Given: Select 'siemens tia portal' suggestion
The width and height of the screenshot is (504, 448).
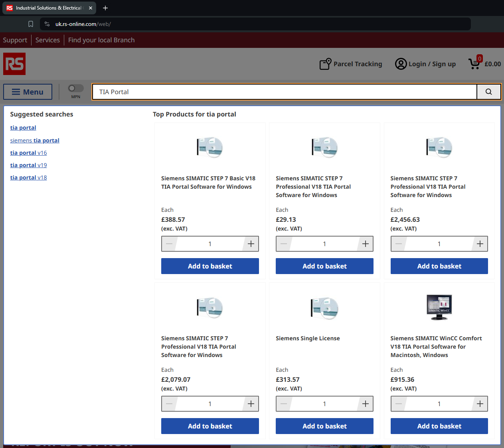Looking at the screenshot, I should click(35, 140).
